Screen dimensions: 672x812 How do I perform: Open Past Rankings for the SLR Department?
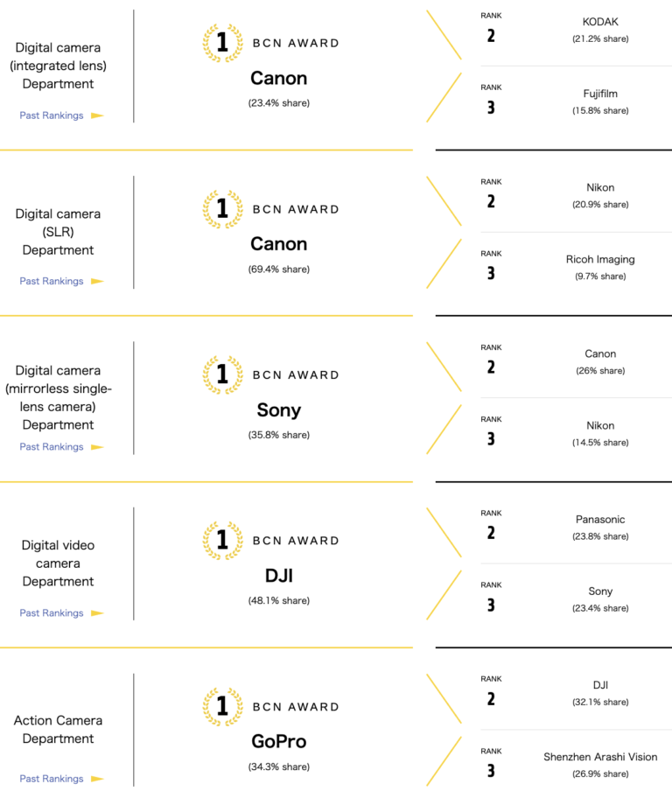click(52, 281)
